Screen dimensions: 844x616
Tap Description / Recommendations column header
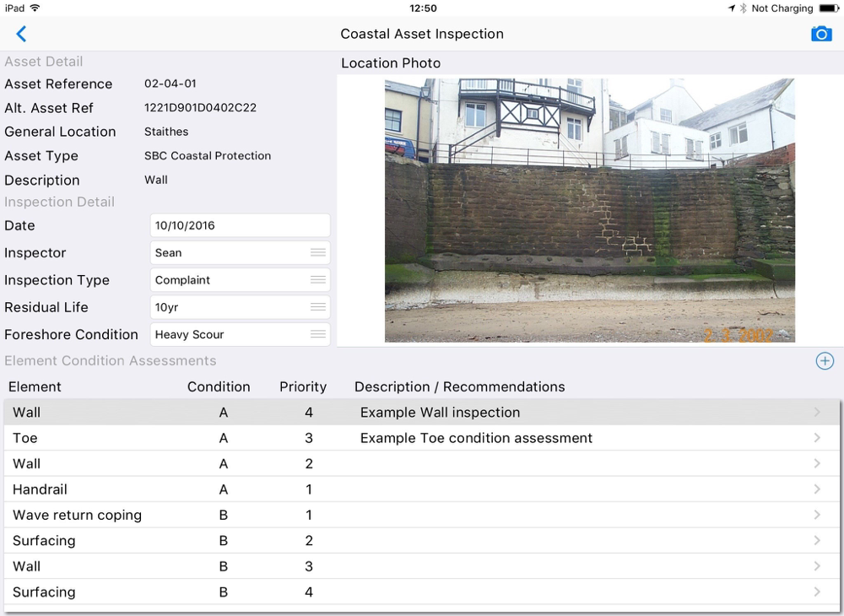pyautogui.click(x=460, y=386)
